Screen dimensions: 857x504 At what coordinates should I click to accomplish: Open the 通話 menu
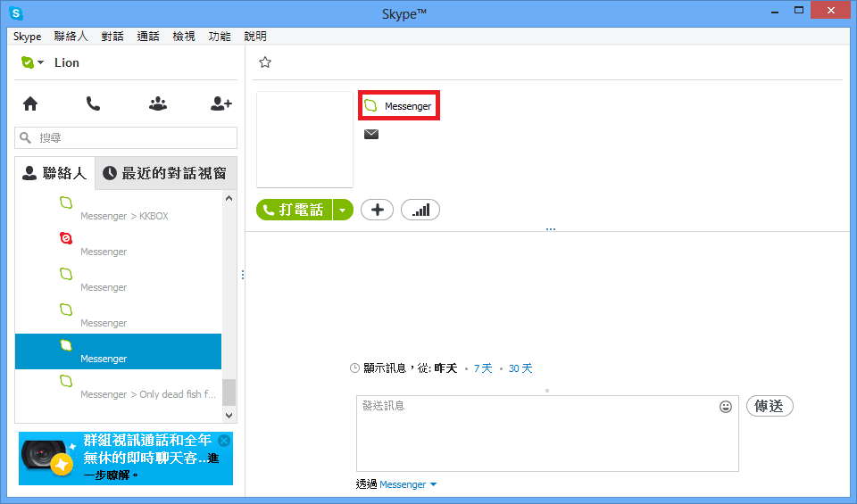tap(148, 37)
